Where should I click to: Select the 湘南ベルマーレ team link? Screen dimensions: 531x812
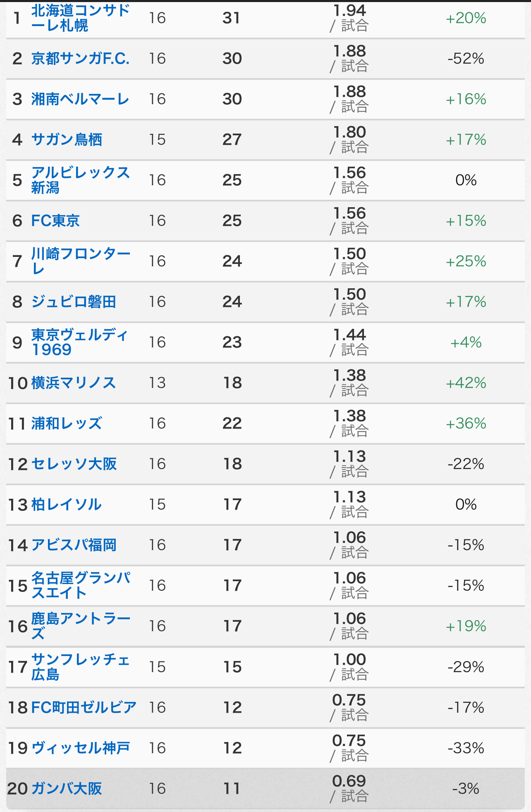[80, 99]
